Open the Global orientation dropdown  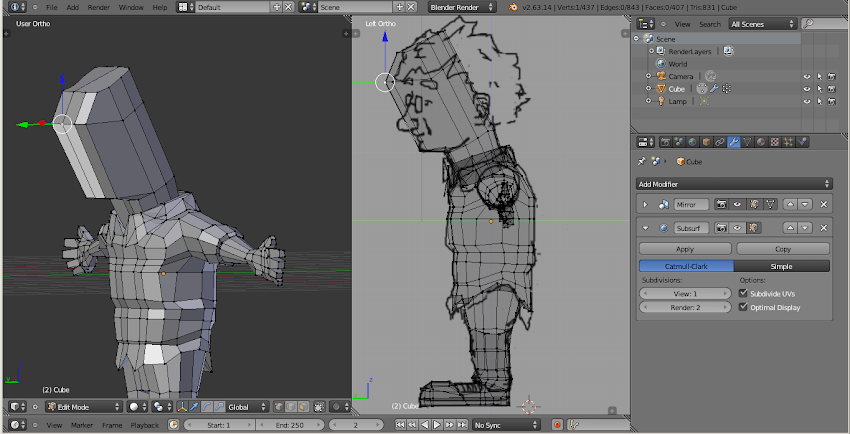[x=247, y=407]
